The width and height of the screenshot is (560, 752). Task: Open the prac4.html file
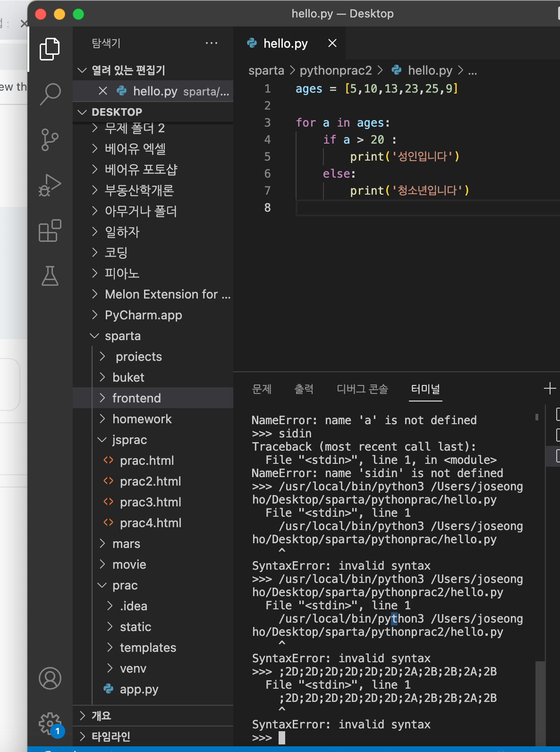[x=153, y=523]
